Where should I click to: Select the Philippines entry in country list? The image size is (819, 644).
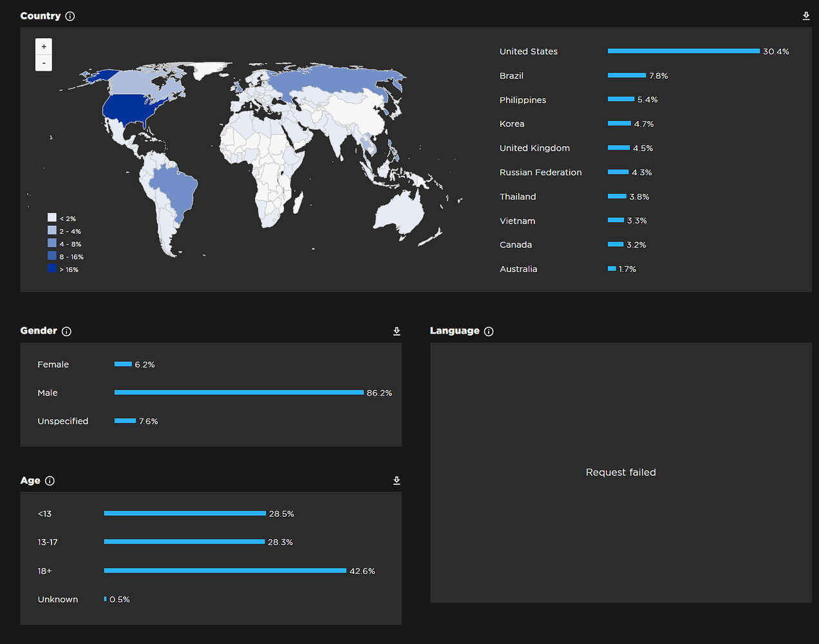click(x=522, y=100)
